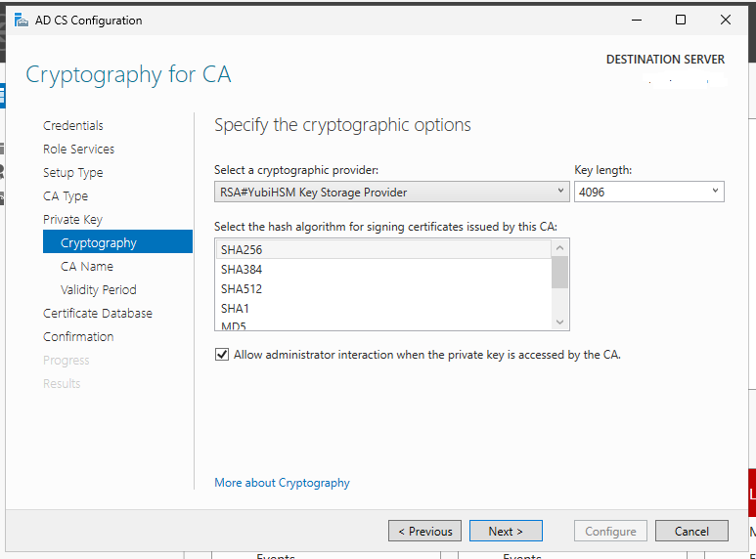Screen dimensions: 756x559
Task: Minimize the AD CS Configuration window
Action: tap(637, 20)
